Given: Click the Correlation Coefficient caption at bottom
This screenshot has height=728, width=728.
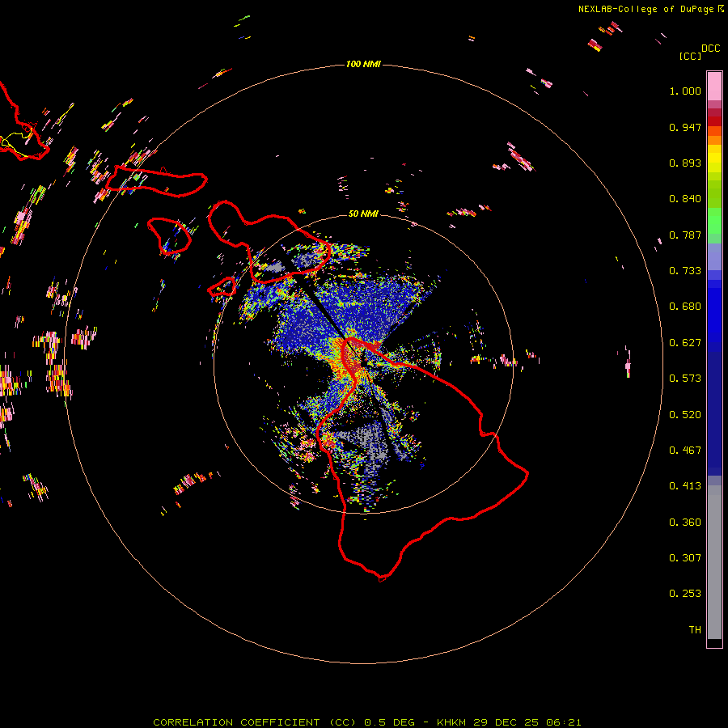Looking at the screenshot, I should coord(366,722).
